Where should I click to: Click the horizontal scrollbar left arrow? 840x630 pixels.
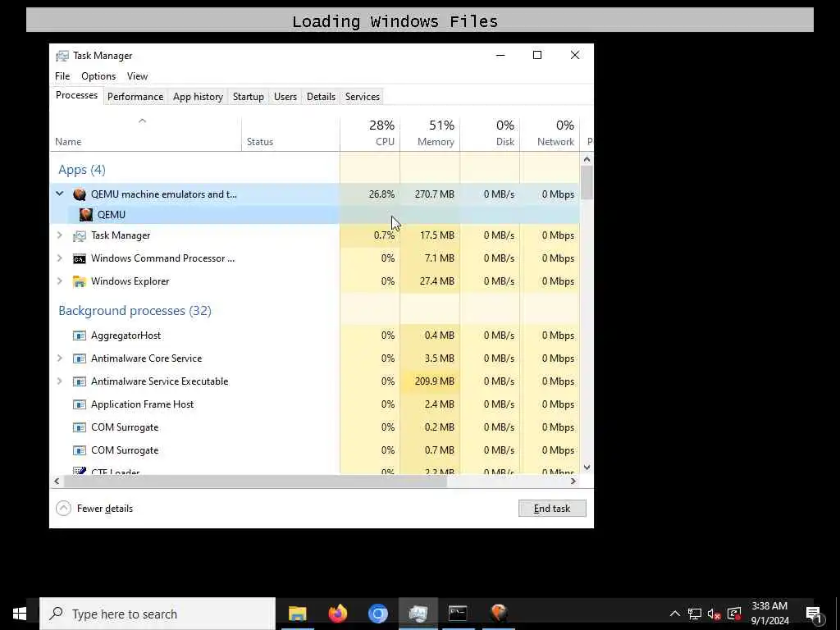click(57, 481)
